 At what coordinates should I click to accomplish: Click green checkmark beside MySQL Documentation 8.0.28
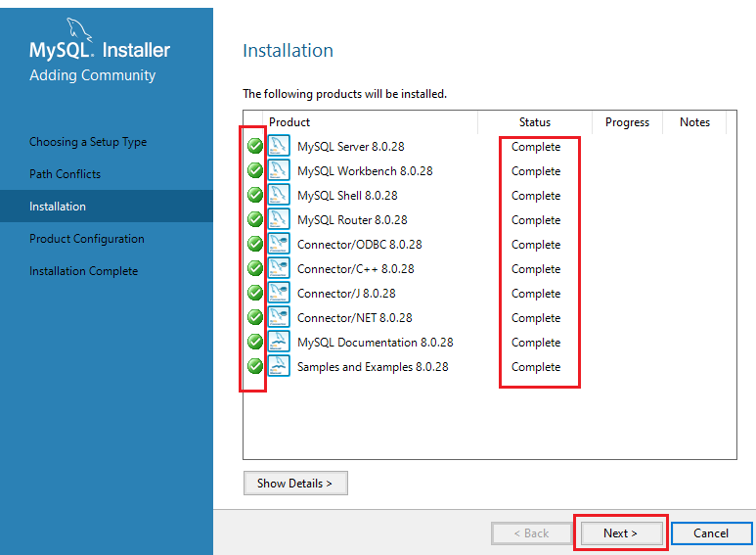click(255, 343)
